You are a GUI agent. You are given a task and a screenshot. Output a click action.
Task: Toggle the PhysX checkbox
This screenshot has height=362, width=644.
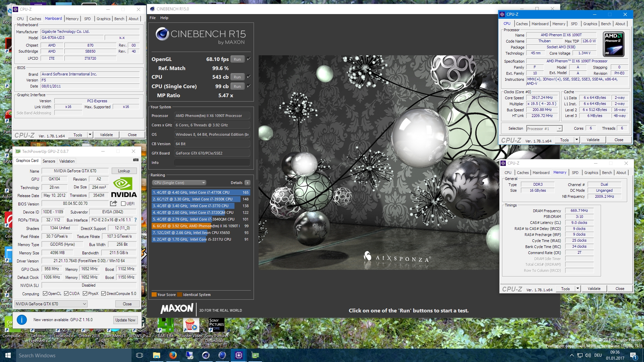(x=85, y=294)
